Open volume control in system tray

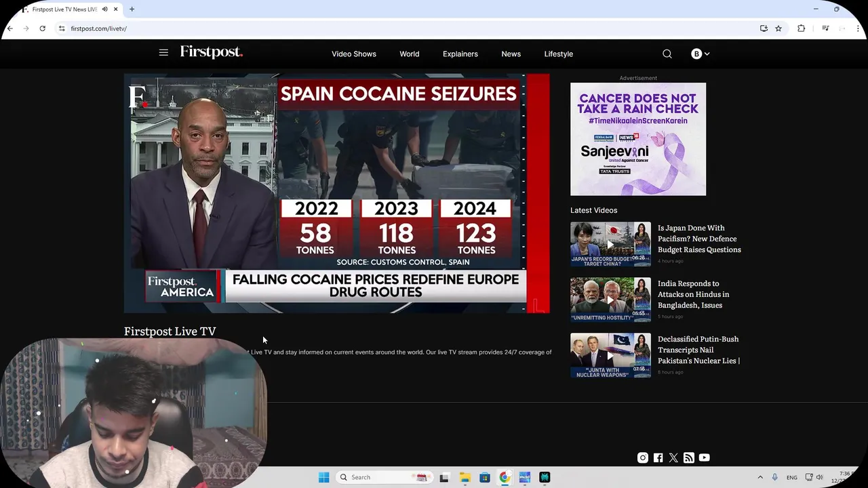819,477
